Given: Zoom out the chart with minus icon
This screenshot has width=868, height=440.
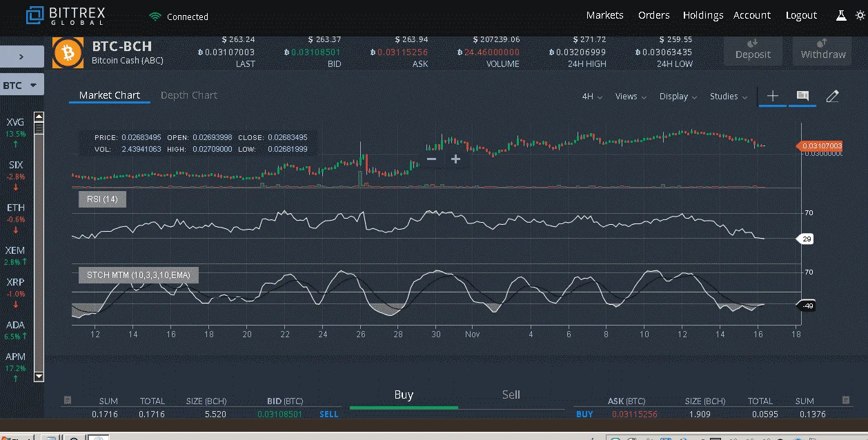Looking at the screenshot, I should 432,159.
